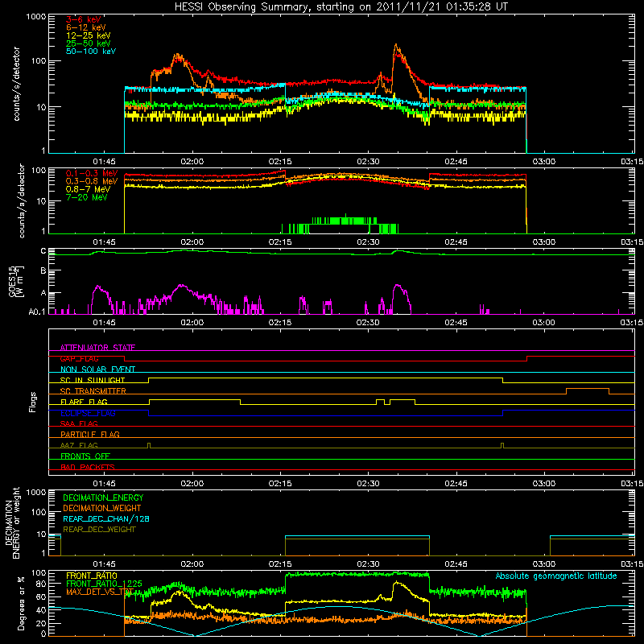Select the SC_IN_SUNLIGHT flag label

[93, 380]
